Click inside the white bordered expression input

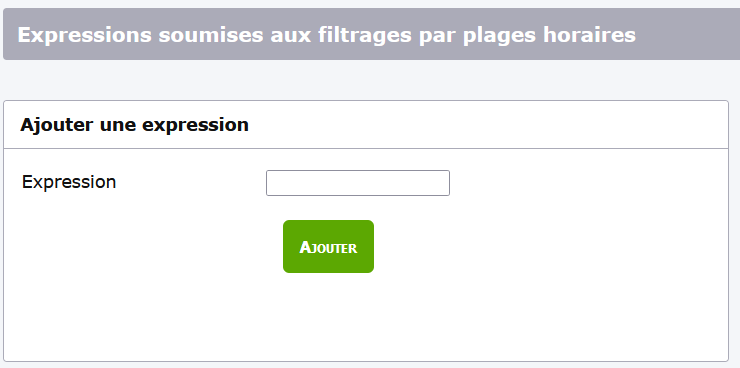pyautogui.click(x=358, y=183)
